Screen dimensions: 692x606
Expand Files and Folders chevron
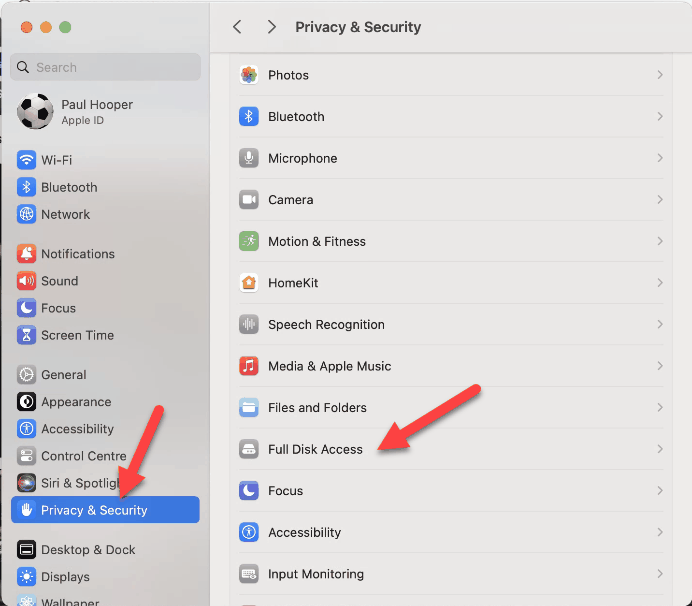click(660, 407)
